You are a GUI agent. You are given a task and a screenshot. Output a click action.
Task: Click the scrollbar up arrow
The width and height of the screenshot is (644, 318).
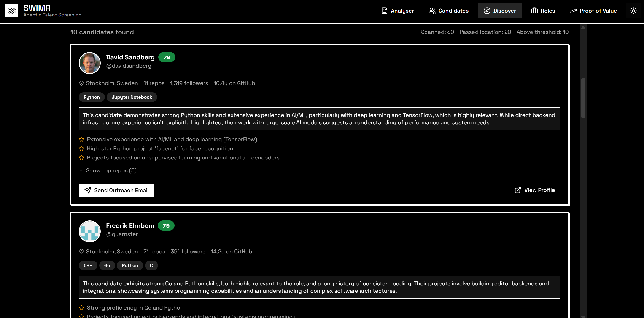(x=583, y=27)
